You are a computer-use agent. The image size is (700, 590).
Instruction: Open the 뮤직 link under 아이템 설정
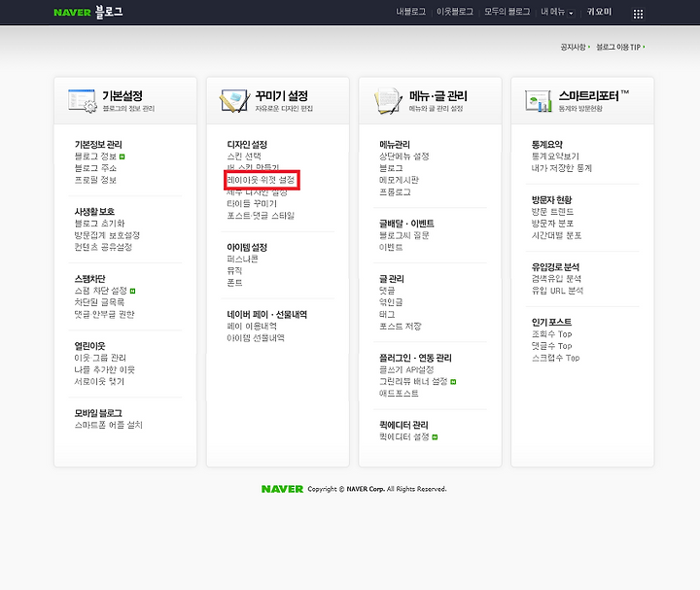234,271
